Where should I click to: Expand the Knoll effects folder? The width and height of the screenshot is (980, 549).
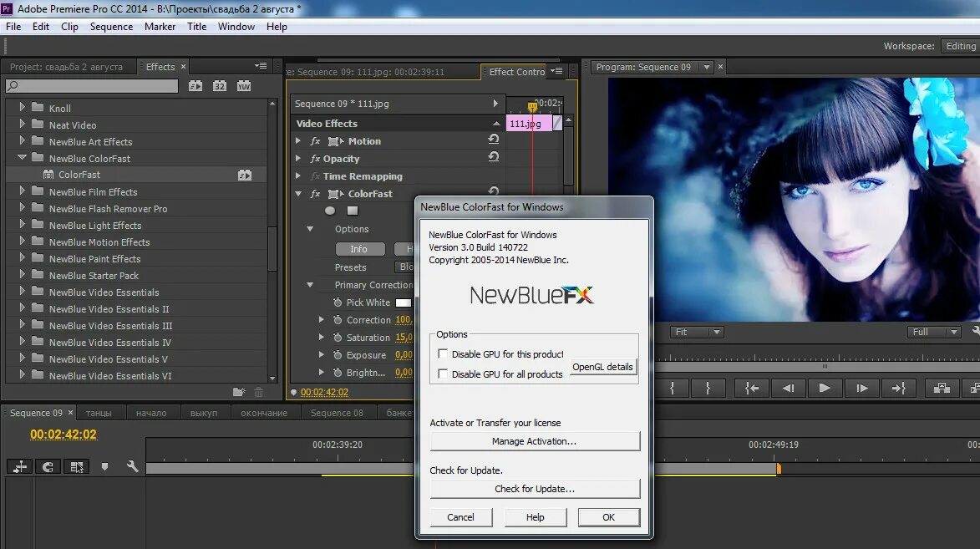click(22, 107)
